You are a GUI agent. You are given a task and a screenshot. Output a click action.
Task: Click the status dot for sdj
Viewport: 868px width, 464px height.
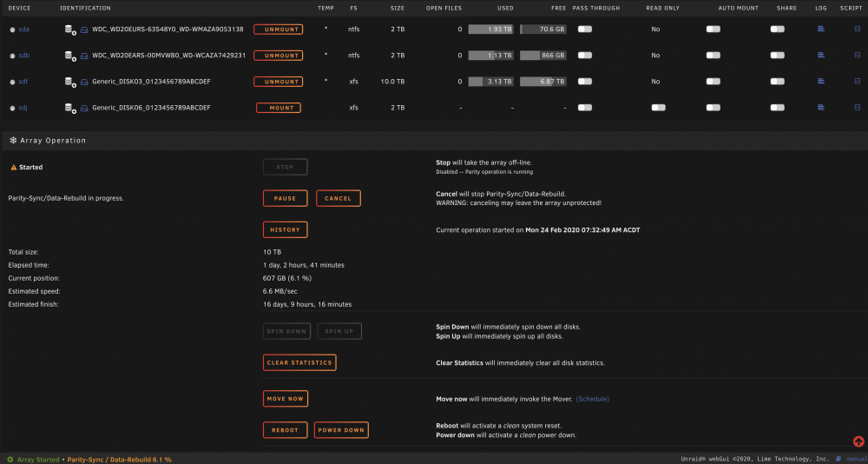pyautogui.click(x=13, y=108)
